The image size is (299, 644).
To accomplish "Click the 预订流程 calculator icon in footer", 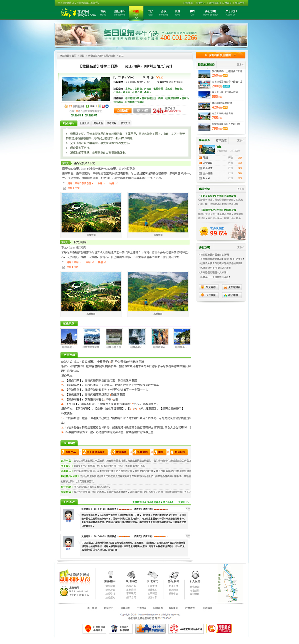I will (x=131, y=574).
